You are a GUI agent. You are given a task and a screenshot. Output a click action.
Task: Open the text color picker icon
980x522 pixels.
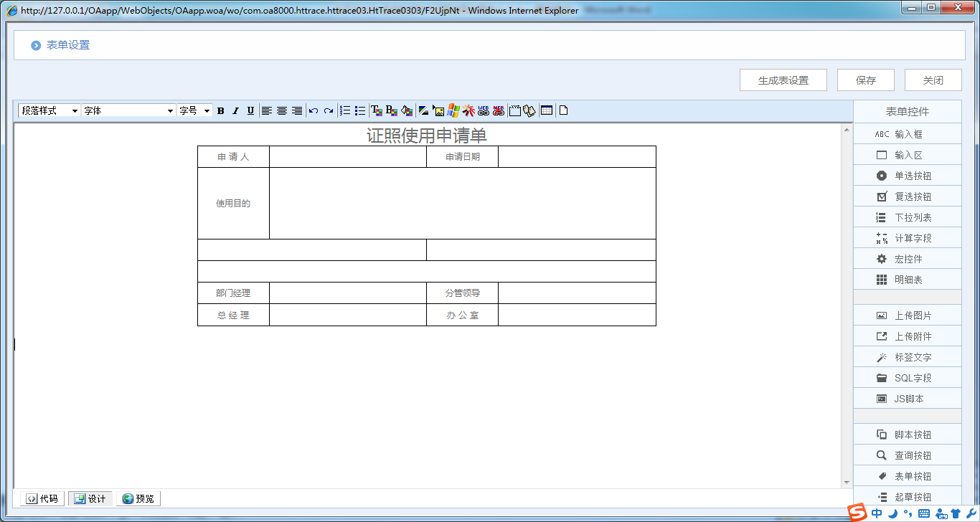[x=376, y=110]
